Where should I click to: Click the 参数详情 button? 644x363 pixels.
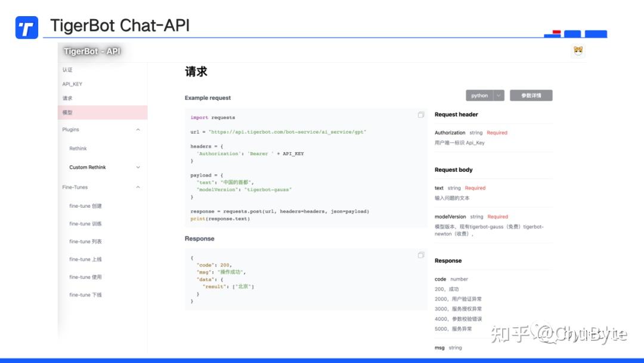coord(531,96)
